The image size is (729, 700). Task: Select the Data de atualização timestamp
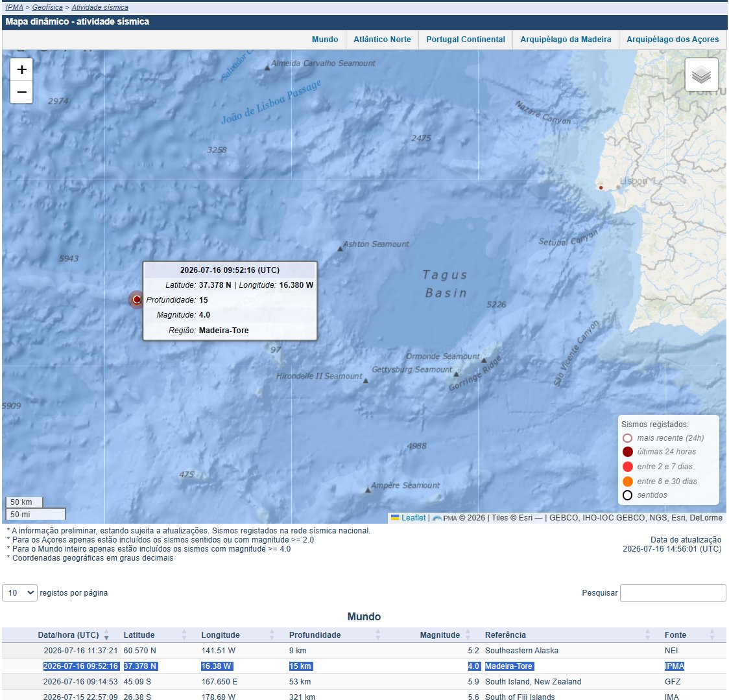(x=672, y=548)
